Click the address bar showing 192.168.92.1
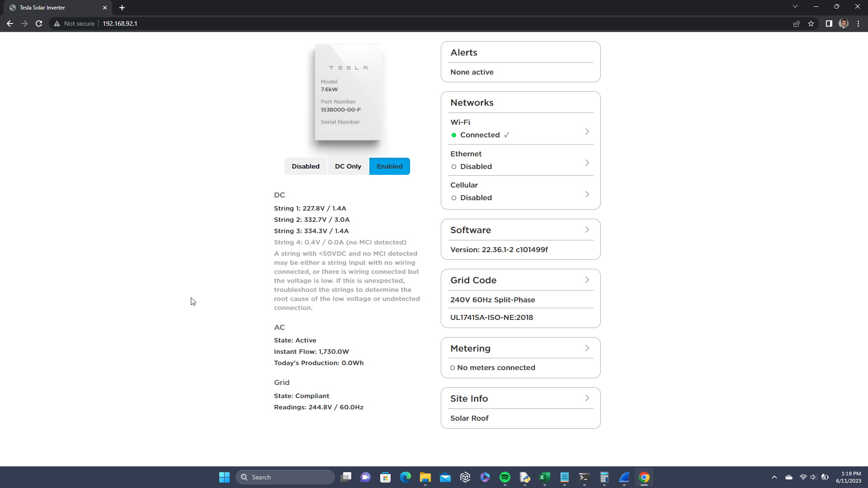Viewport: 868px width, 488px height. [119, 23]
